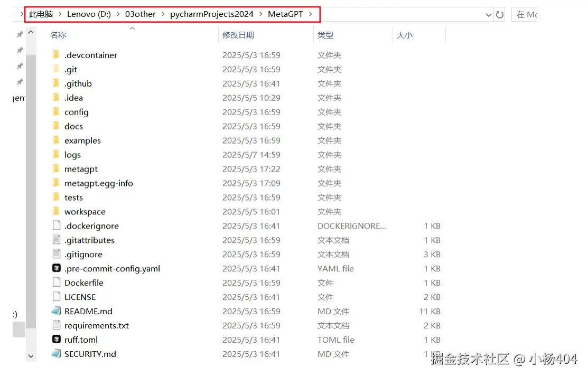Click the README.md file icon

pyautogui.click(x=56, y=310)
